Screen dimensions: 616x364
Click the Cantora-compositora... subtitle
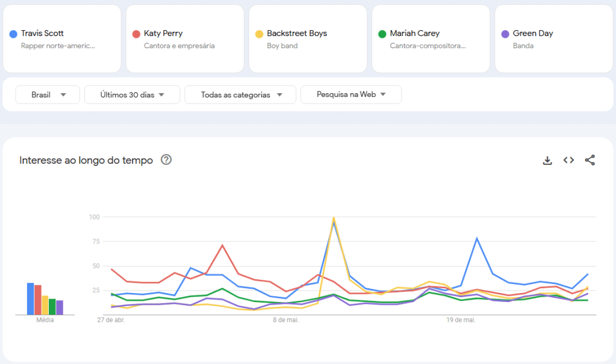point(428,46)
